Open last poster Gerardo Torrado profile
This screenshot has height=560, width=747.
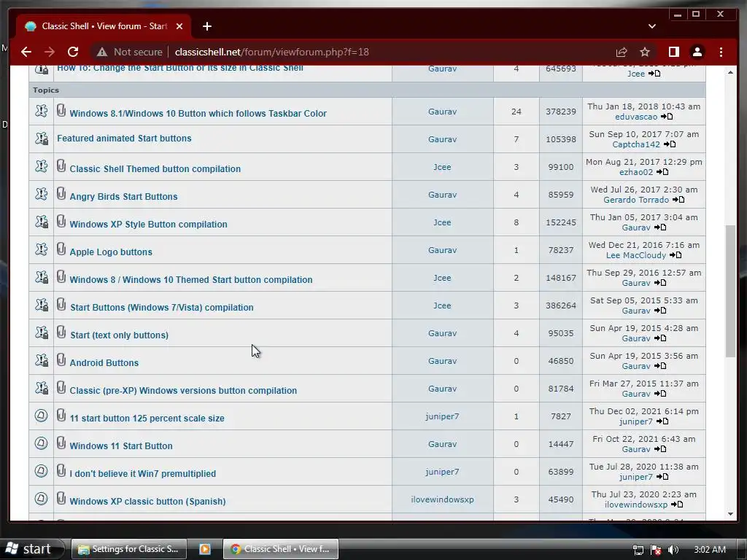point(636,200)
